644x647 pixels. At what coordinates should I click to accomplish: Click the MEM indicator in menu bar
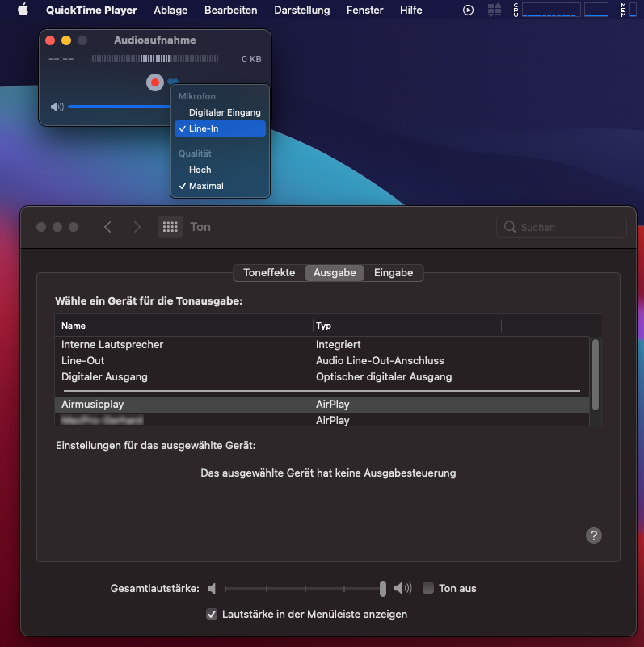click(x=629, y=10)
